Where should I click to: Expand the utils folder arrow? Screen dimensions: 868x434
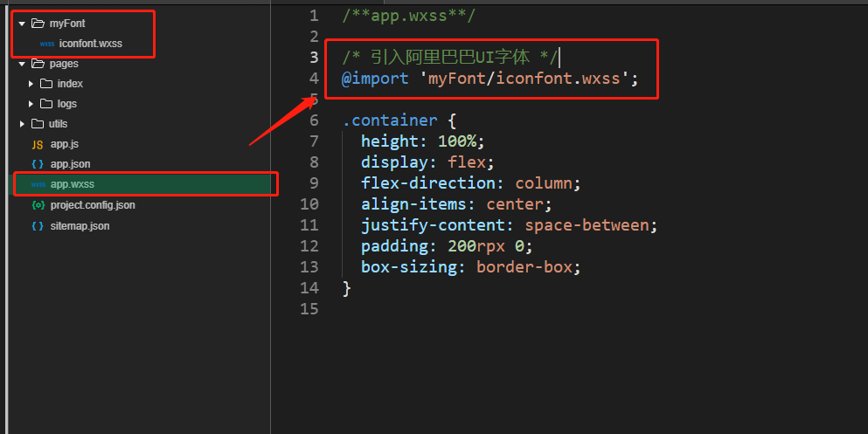click(x=22, y=124)
